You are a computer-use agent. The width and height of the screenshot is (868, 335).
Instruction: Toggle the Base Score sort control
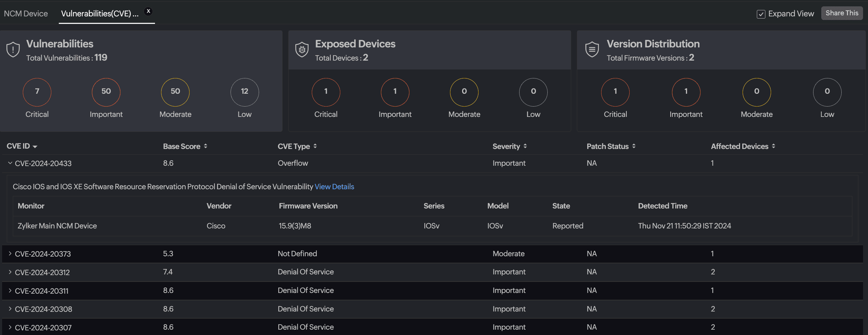(x=205, y=146)
